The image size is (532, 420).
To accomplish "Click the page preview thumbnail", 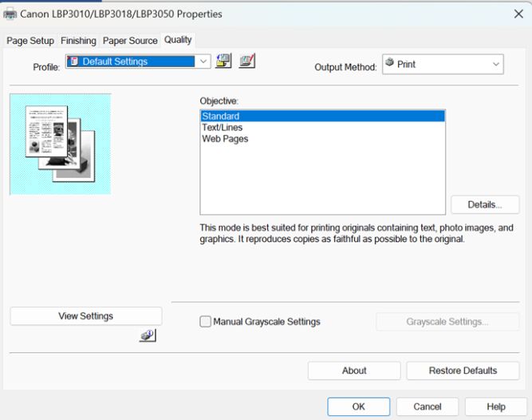I will click(x=61, y=144).
